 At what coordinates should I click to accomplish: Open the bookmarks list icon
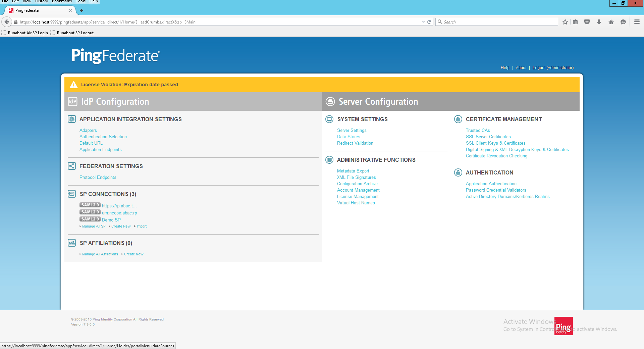(x=575, y=22)
